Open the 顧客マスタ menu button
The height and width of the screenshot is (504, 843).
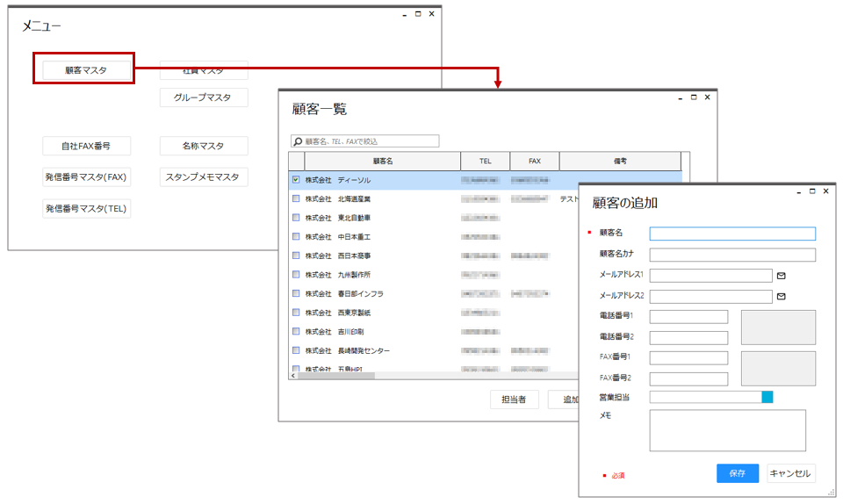pyautogui.click(x=86, y=70)
